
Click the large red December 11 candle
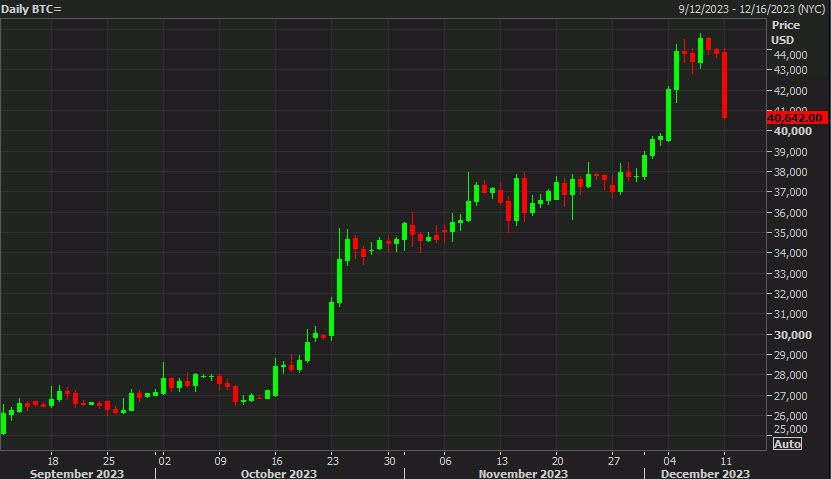pos(724,84)
